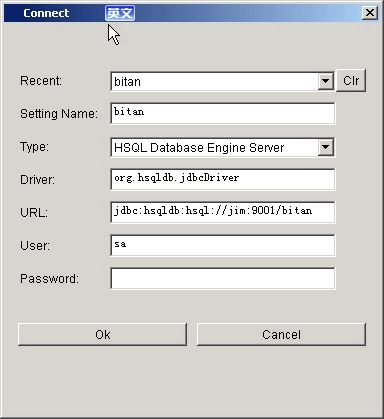Image resolution: width=384 pixels, height=419 pixels.
Task: Click the Chinese input method indicator
Action: click(x=120, y=13)
